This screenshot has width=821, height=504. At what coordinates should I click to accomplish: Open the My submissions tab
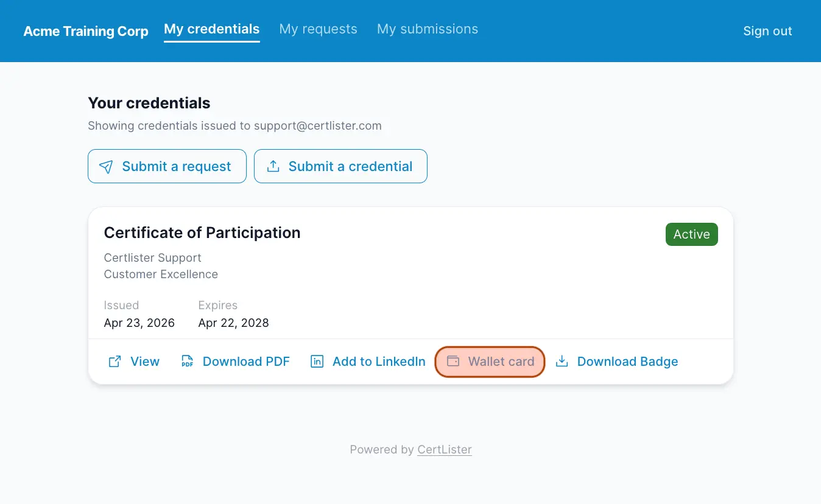pos(427,29)
